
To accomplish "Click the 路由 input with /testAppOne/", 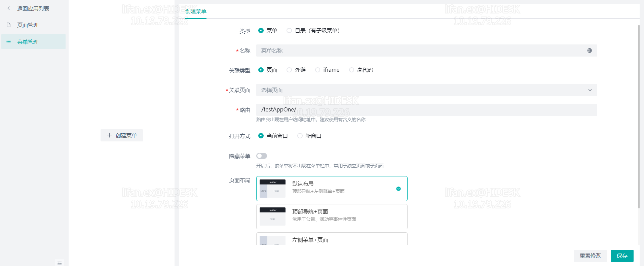I will [426, 110].
